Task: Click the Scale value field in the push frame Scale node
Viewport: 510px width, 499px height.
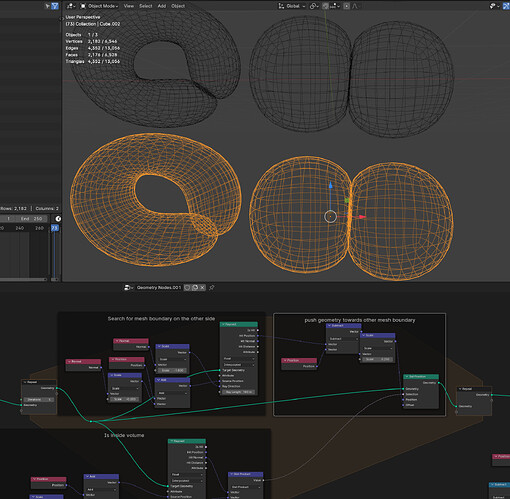Action: pos(377,359)
